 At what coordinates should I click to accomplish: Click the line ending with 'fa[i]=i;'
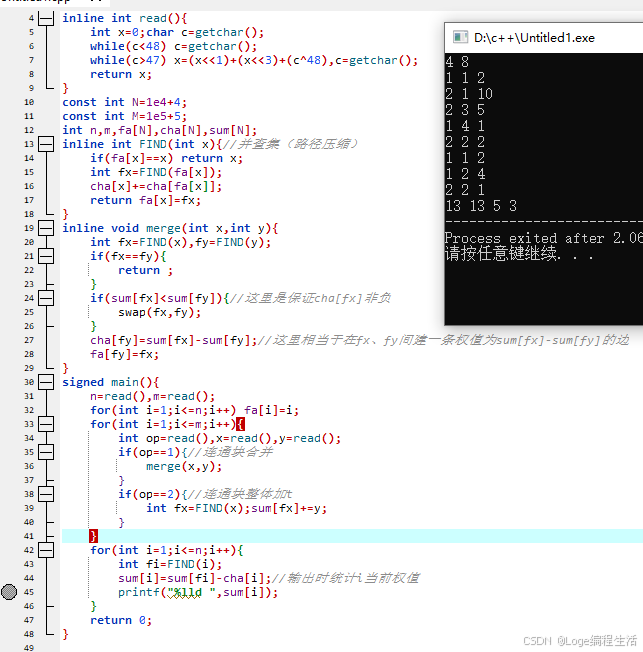(194, 410)
